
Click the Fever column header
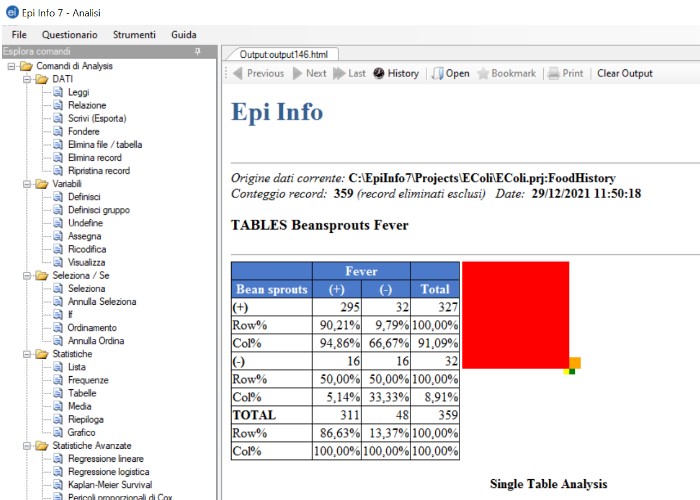click(x=361, y=271)
